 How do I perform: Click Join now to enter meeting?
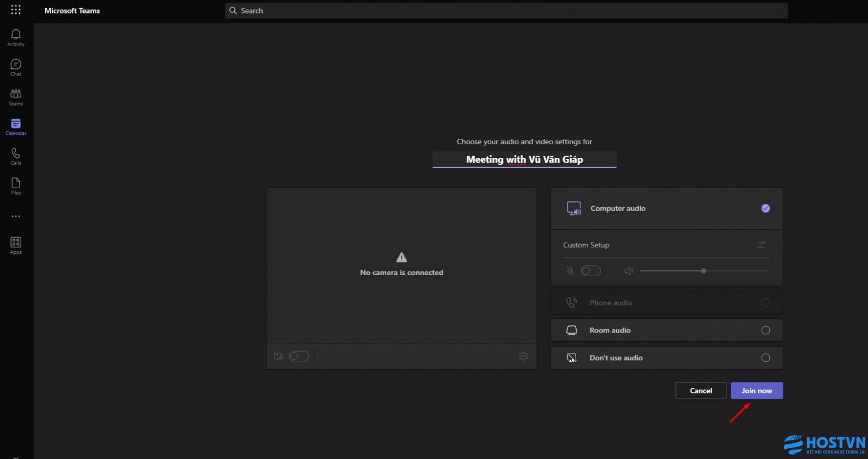coord(757,391)
